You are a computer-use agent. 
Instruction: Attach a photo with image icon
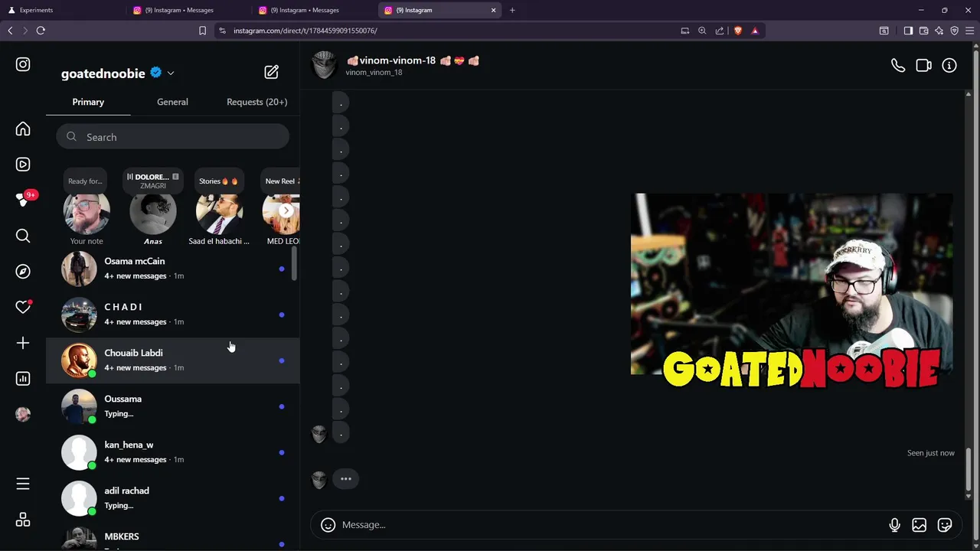click(920, 525)
